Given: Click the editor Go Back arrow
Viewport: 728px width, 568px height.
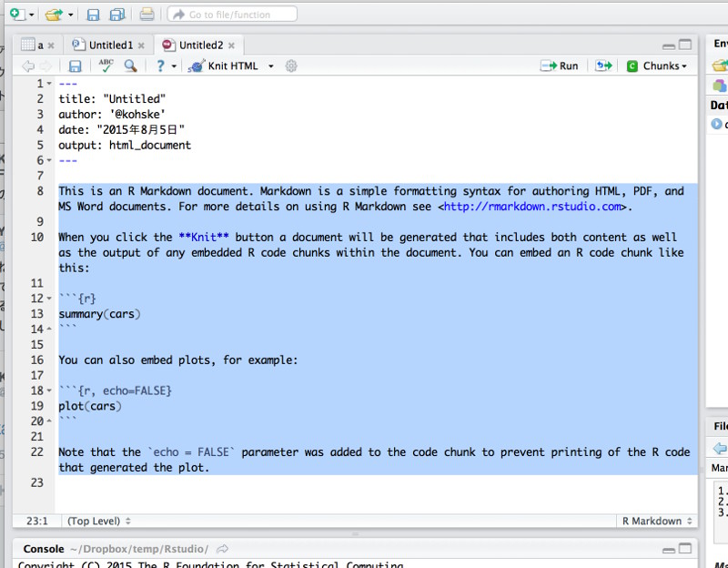Looking at the screenshot, I should coord(28,66).
